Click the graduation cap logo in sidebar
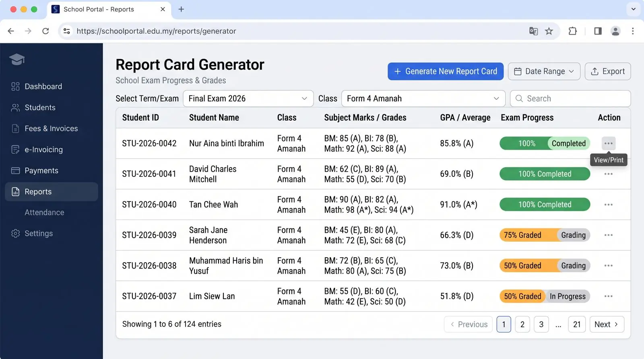This screenshot has width=644, height=359. 17,59
